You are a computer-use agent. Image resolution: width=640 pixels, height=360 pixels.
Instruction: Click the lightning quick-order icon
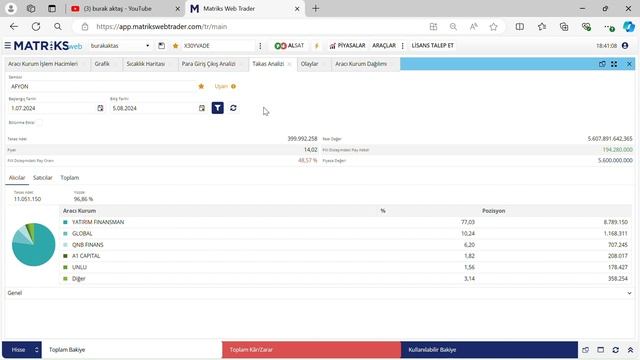pyautogui.click(x=316, y=46)
